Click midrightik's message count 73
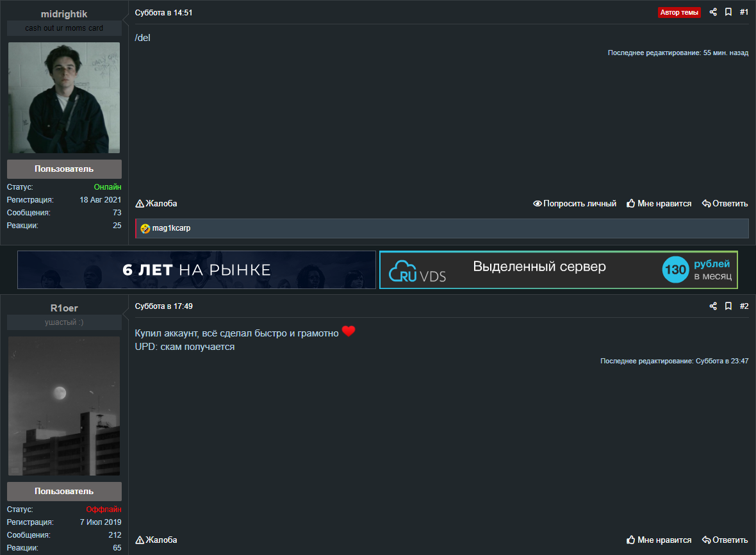The width and height of the screenshot is (756, 555). (117, 213)
